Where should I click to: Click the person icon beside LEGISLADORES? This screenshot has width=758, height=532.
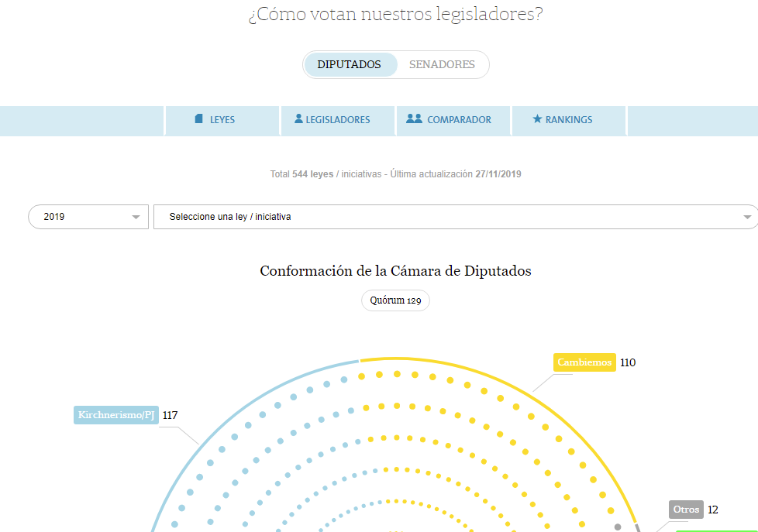(x=298, y=118)
